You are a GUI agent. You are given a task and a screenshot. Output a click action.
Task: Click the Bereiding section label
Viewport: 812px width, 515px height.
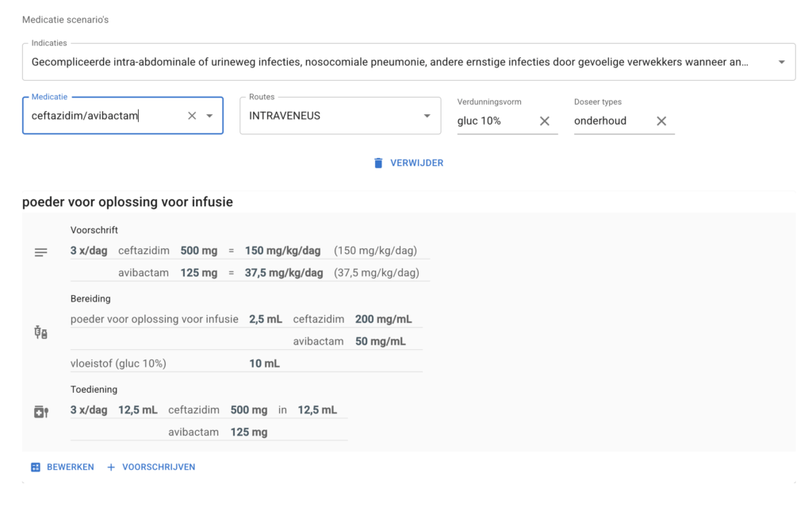(90, 299)
